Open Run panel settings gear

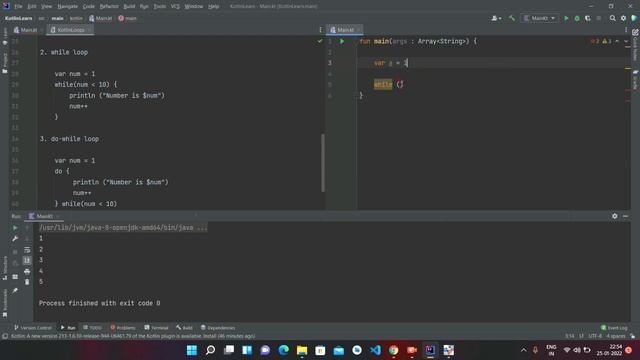pos(614,216)
